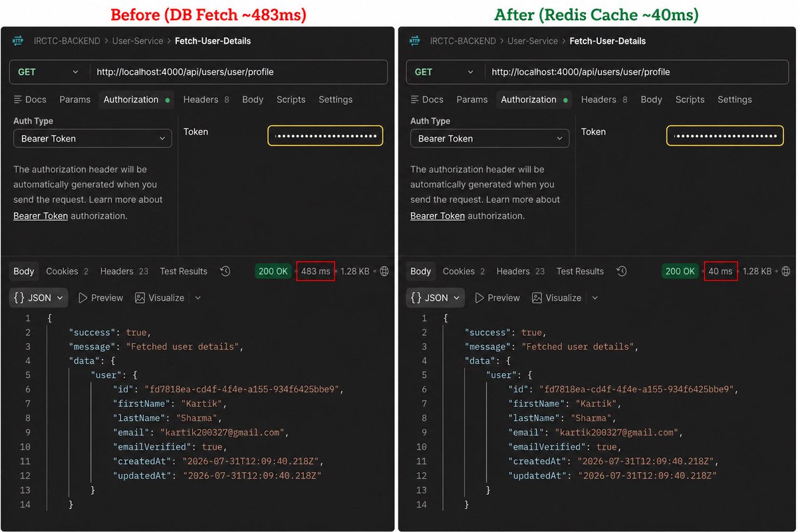Click User-Service breadcrumb in right panel
This screenshot has height=532, width=798.
533,41
